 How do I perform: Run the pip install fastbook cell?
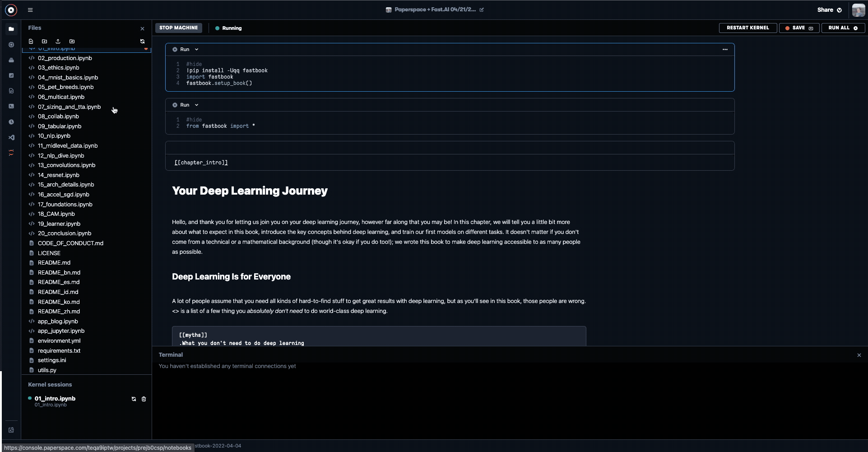(181, 49)
